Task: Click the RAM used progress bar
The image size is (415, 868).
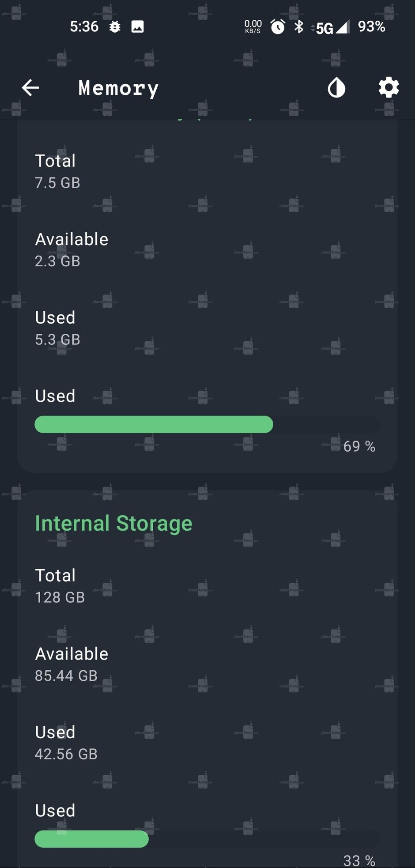Action: [207, 424]
